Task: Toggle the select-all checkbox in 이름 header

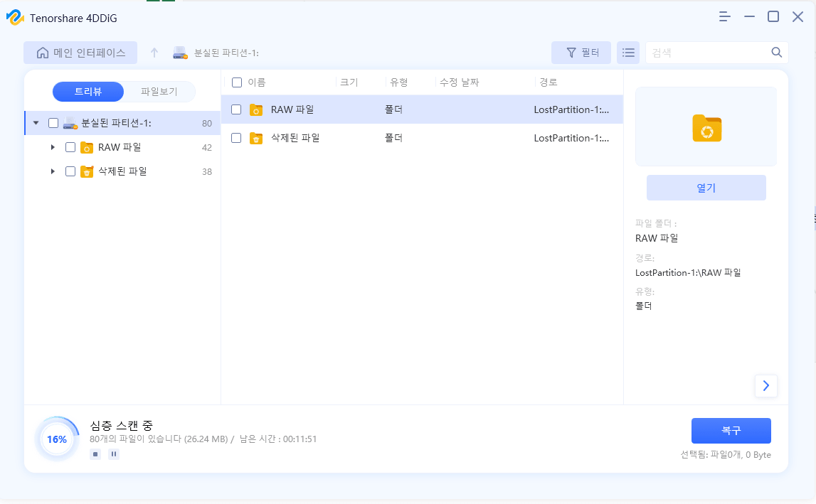Action: 237,82
